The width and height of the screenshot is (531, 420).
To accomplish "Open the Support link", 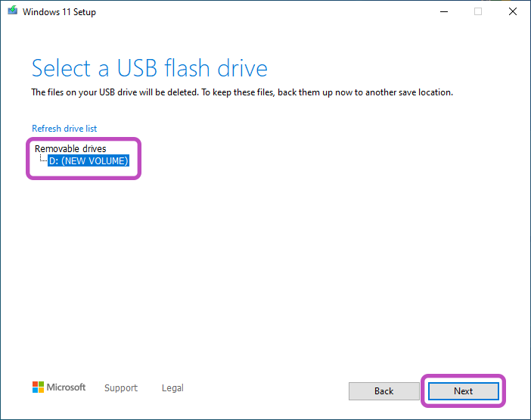I will click(121, 387).
